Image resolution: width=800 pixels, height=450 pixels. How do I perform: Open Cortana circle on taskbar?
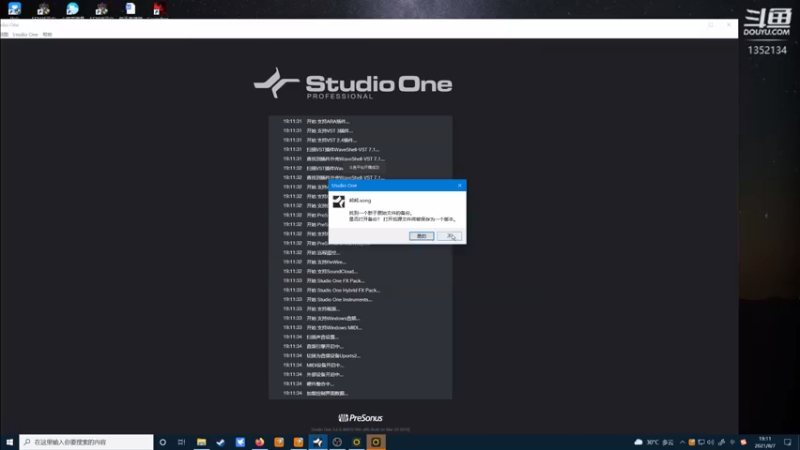(x=163, y=442)
